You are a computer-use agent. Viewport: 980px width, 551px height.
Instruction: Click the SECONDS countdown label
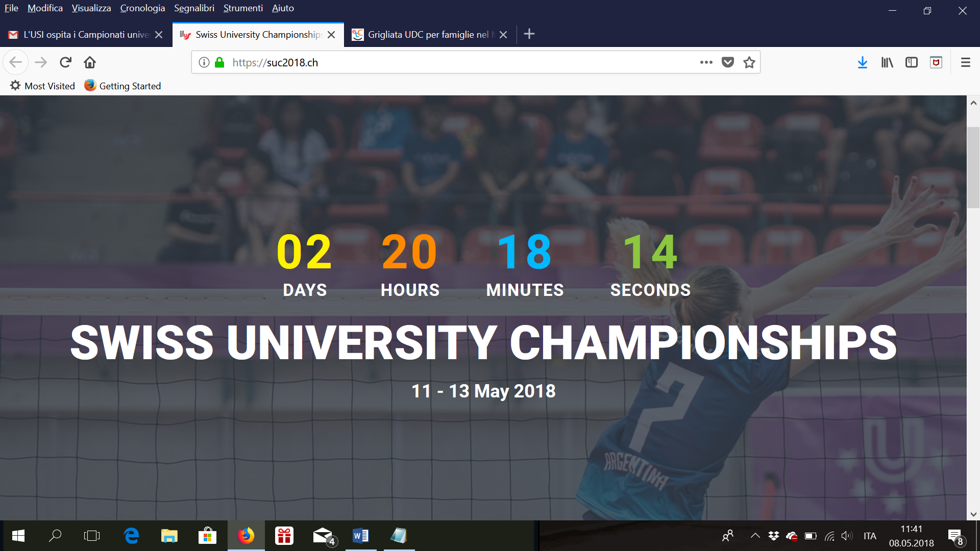point(650,290)
